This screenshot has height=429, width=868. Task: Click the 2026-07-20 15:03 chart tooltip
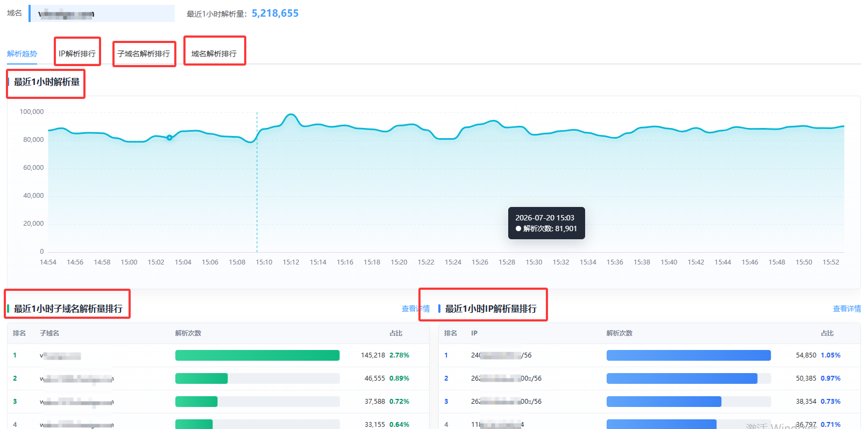(x=546, y=223)
